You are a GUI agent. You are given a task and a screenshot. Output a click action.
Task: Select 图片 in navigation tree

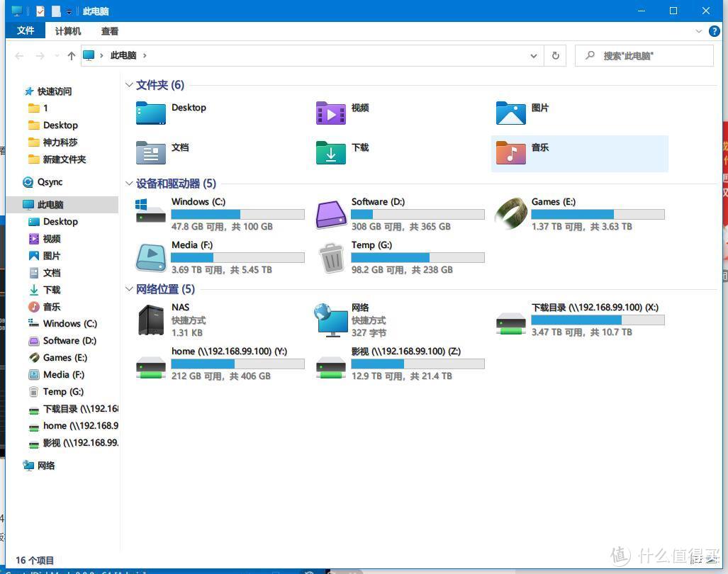point(52,256)
